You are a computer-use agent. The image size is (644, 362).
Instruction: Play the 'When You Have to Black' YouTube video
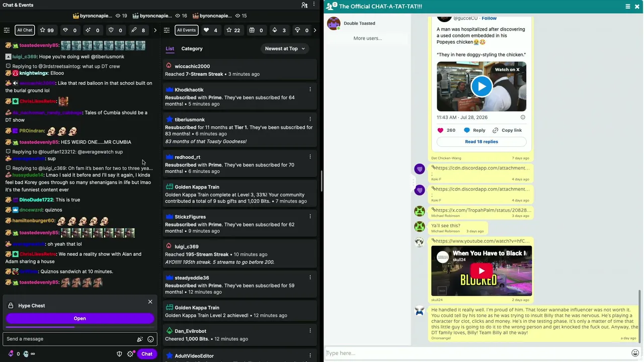[x=481, y=271]
